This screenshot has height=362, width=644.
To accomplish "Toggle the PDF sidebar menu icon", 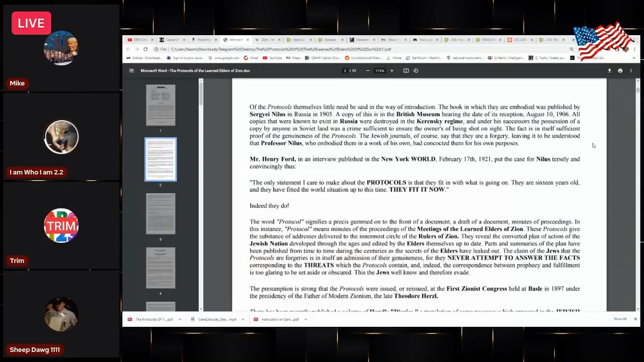I will tap(131, 70).
